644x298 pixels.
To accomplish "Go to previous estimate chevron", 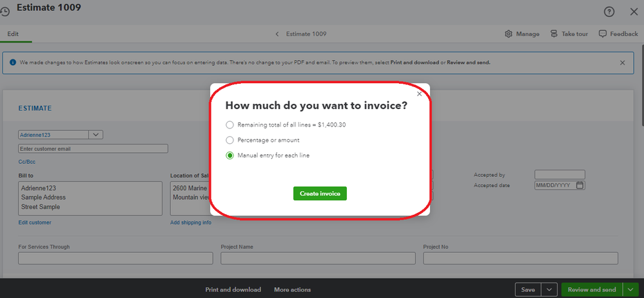I will click(277, 34).
